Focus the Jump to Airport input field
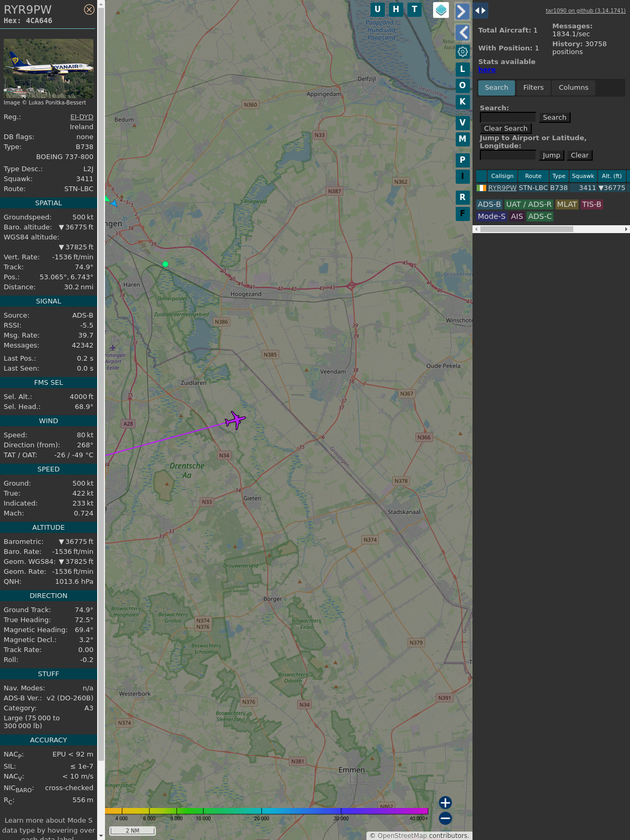Screen dimensions: 630x840 pos(508,155)
